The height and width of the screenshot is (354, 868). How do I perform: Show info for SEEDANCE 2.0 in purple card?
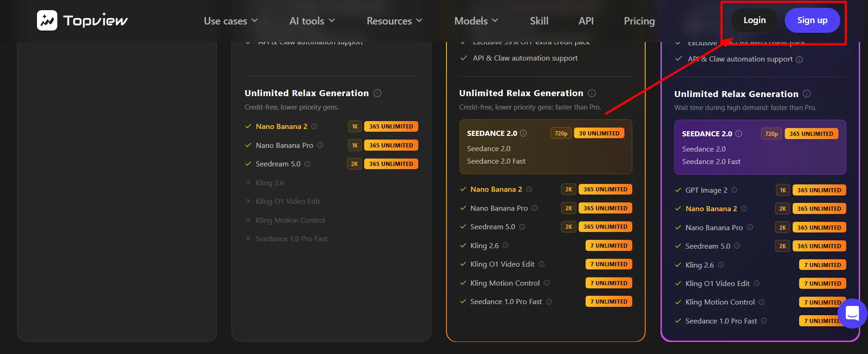point(739,134)
